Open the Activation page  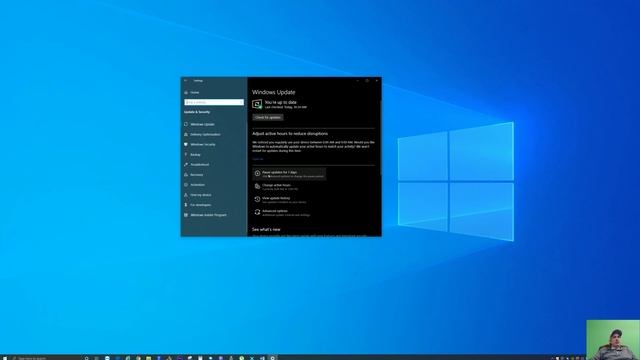(x=194, y=185)
